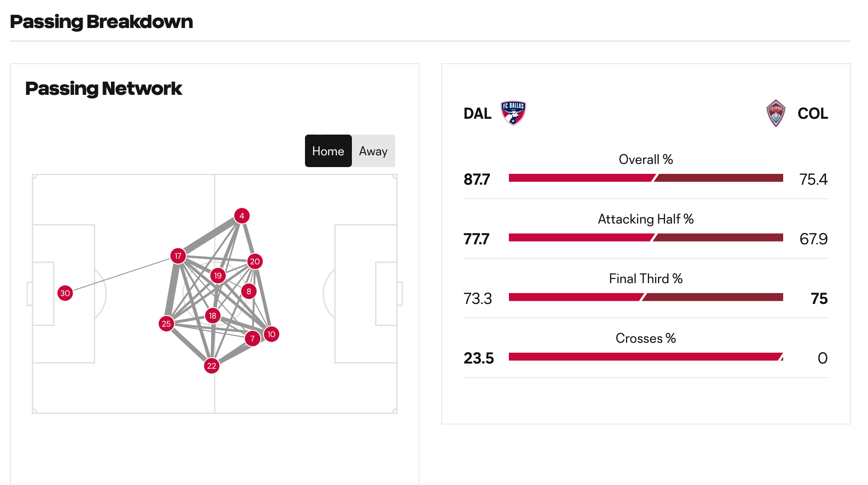Click the Final Third % bar
The image size is (868, 485).
point(646,297)
